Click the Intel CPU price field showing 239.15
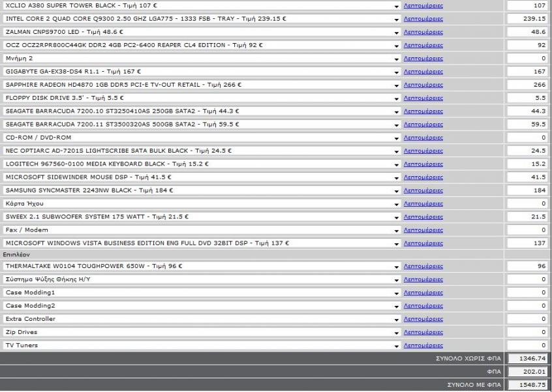This screenshot has width=552, height=392. [527, 19]
